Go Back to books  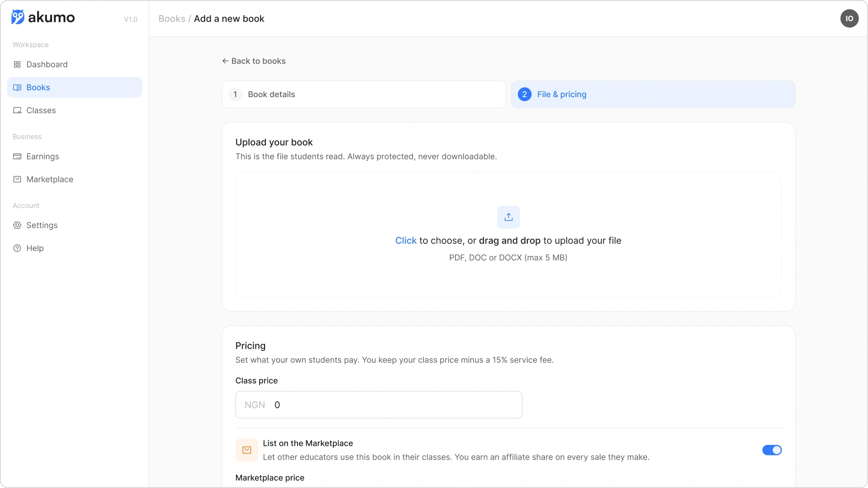click(254, 61)
